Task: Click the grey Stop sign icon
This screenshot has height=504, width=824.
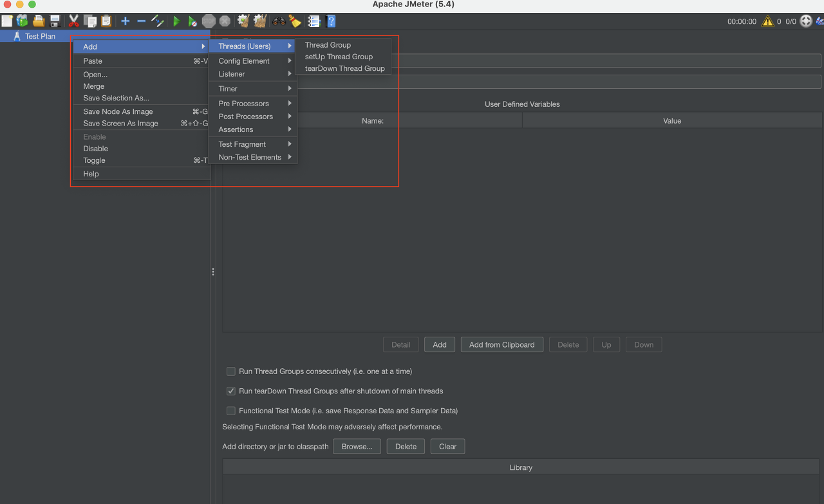Action: [x=209, y=21]
